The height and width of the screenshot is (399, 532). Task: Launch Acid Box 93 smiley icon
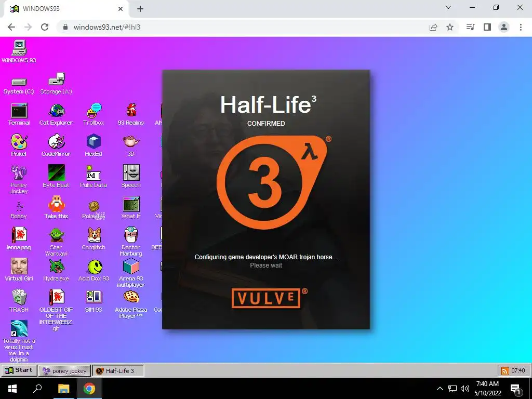point(94,270)
